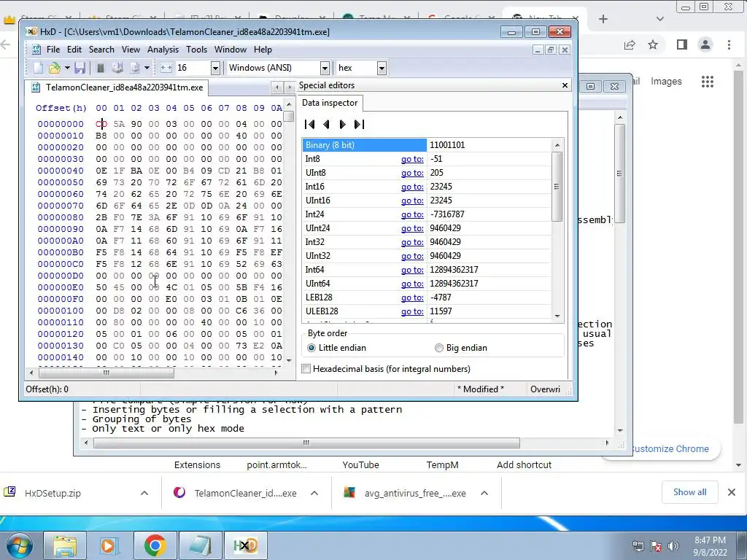
Task: Click 'go to:' link for UInt64
Action: click(412, 284)
